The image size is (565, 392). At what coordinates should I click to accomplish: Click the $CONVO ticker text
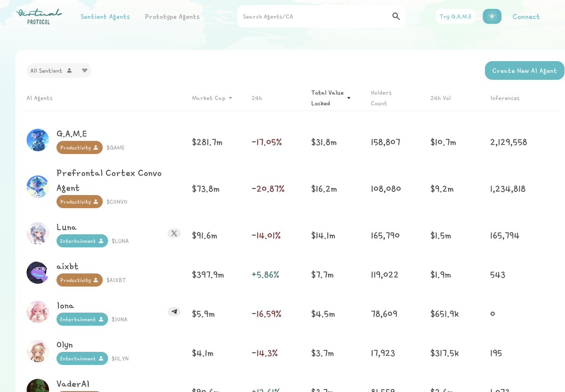(117, 202)
